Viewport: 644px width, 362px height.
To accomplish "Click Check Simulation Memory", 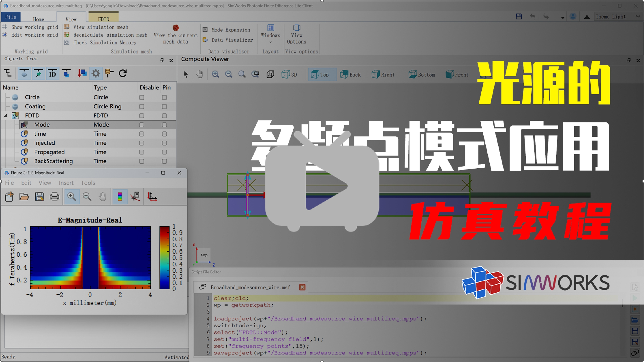I will 101,42.
